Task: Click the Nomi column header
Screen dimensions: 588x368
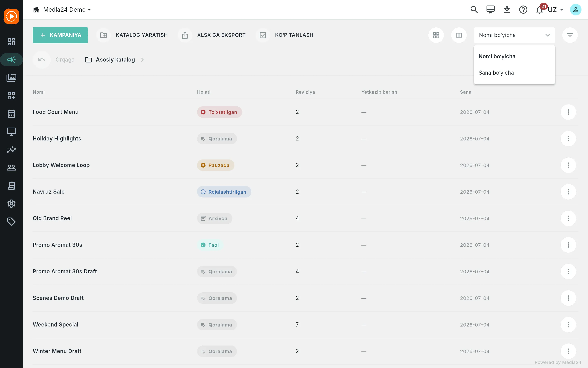Action: coord(39,92)
